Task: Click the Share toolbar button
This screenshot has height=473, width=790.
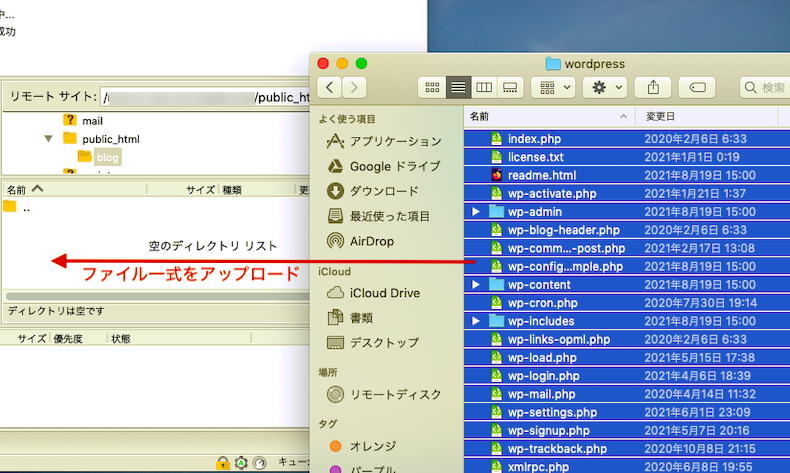Action: [x=653, y=87]
